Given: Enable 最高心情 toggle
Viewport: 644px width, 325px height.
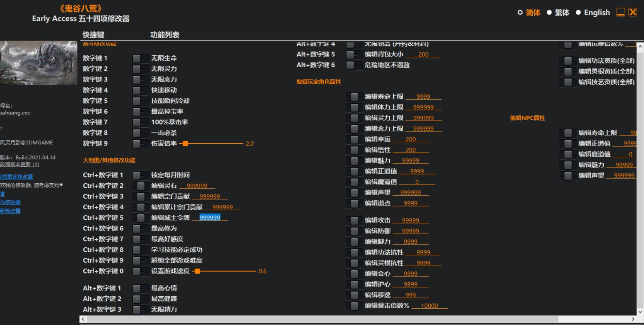Looking at the screenshot, I should click(x=140, y=288).
